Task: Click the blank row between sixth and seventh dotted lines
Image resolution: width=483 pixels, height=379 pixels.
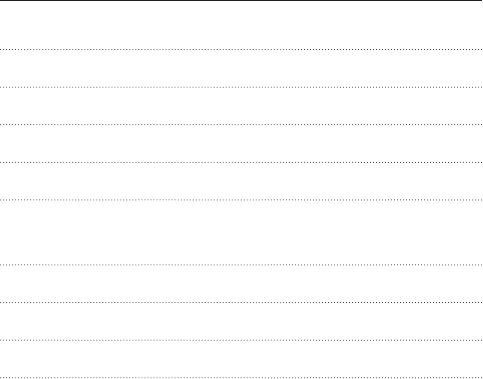Action: click(x=241, y=284)
